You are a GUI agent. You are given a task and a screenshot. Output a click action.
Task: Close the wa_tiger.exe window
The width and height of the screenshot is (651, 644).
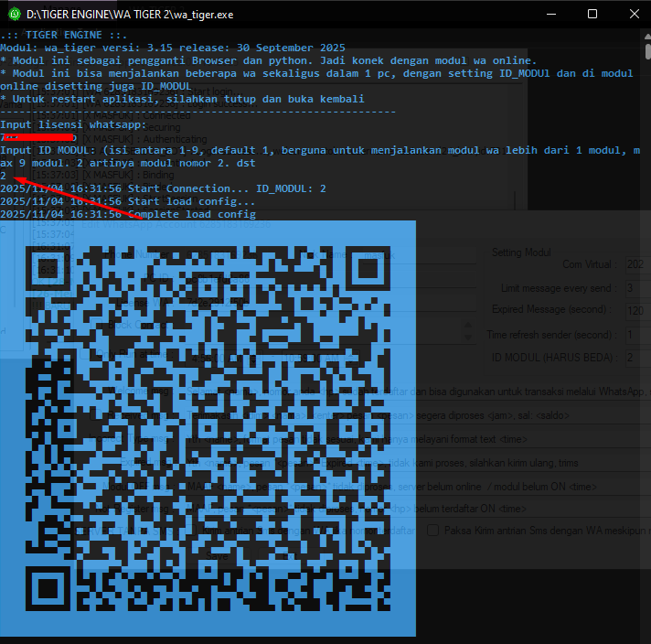tap(633, 14)
